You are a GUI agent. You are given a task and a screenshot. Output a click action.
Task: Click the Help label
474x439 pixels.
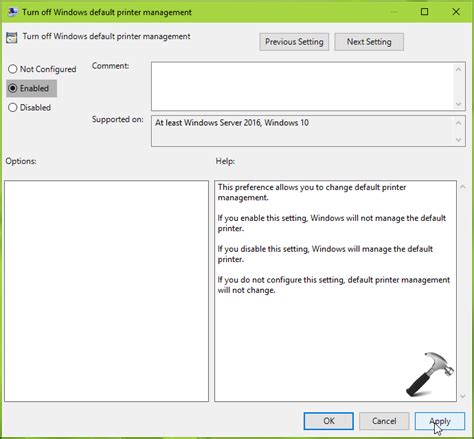(x=225, y=161)
